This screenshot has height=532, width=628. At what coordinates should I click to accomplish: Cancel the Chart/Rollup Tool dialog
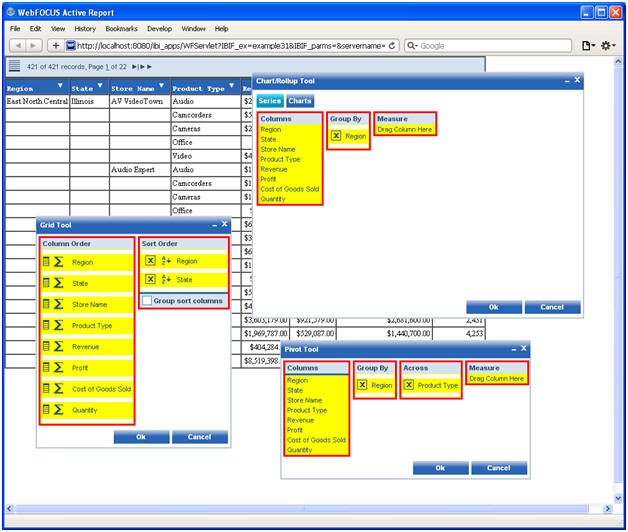coord(552,307)
